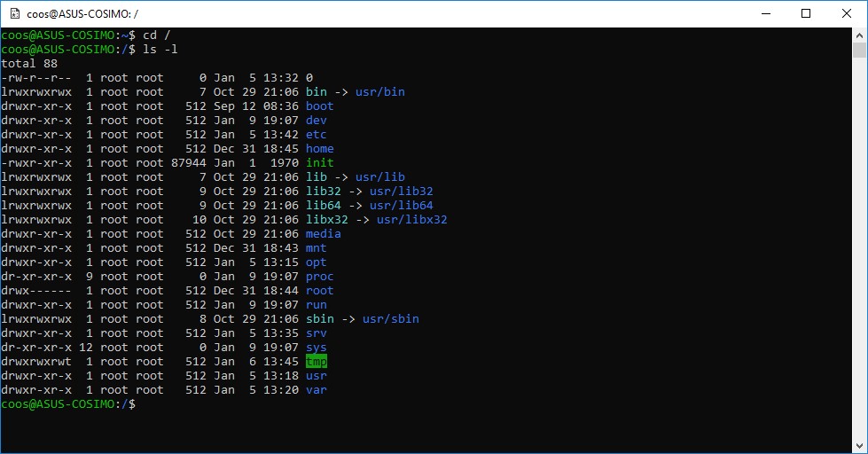The height and width of the screenshot is (454, 868).
Task: Click the green 'init' file name
Action: click(x=320, y=163)
